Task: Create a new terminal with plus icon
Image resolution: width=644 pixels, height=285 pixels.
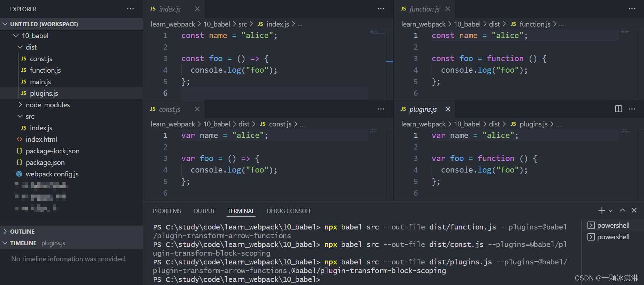Action: tap(602, 210)
